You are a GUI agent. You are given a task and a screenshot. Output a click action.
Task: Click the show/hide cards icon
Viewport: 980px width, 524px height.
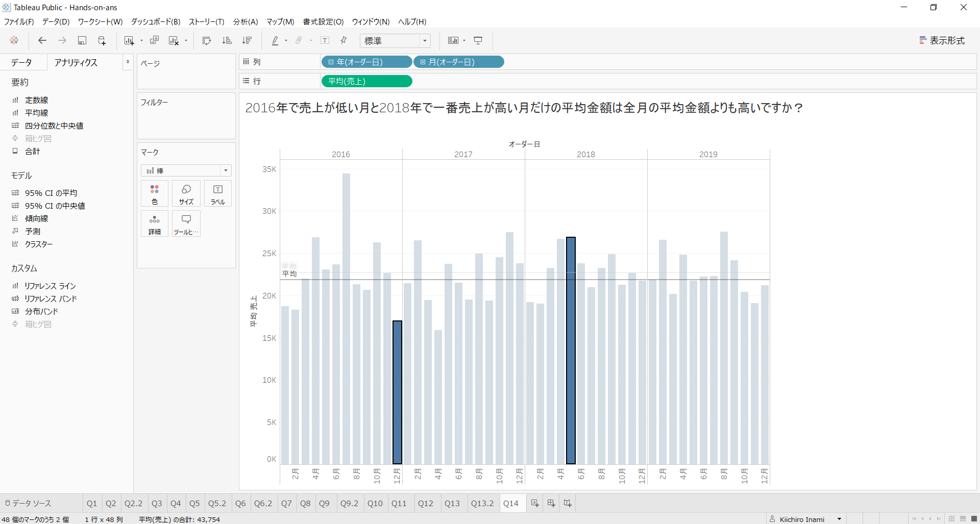[453, 40]
